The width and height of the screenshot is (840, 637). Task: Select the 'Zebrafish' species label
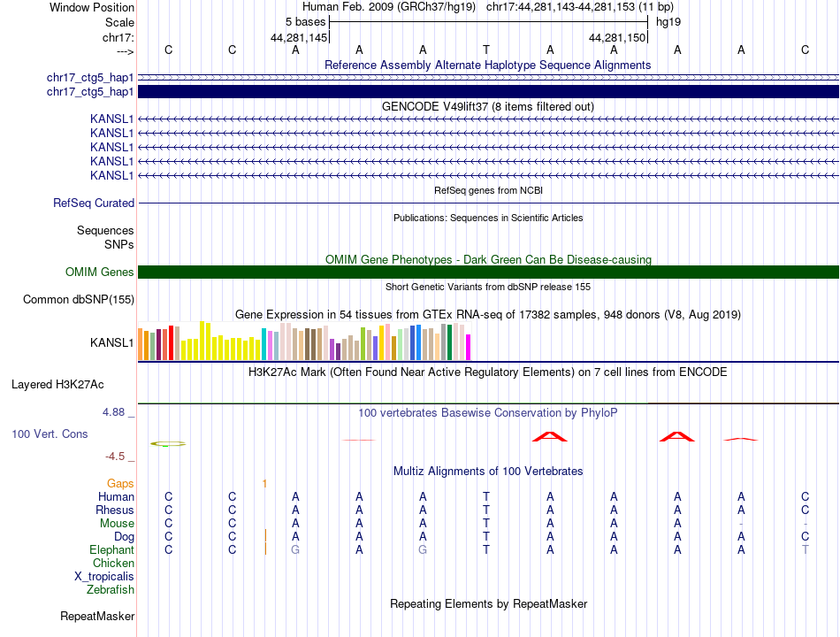pyautogui.click(x=111, y=589)
